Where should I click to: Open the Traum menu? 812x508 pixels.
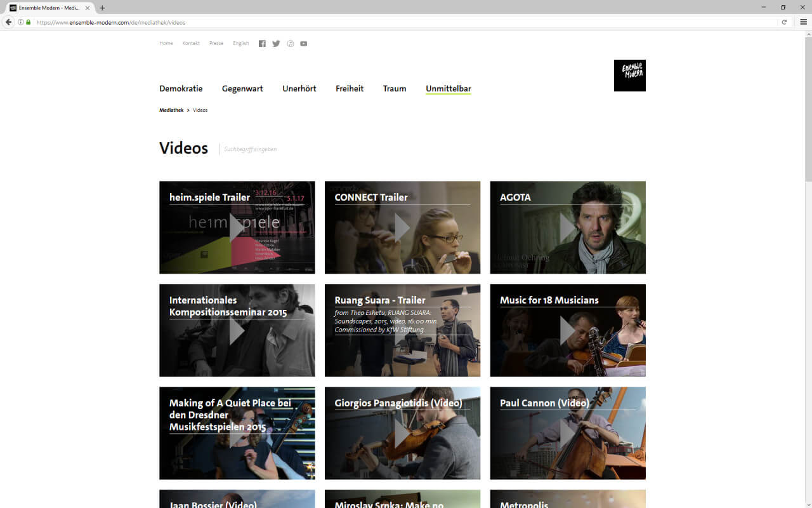pos(395,89)
